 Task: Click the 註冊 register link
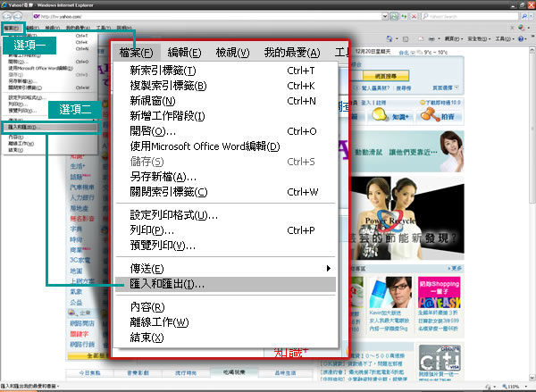[381, 103]
